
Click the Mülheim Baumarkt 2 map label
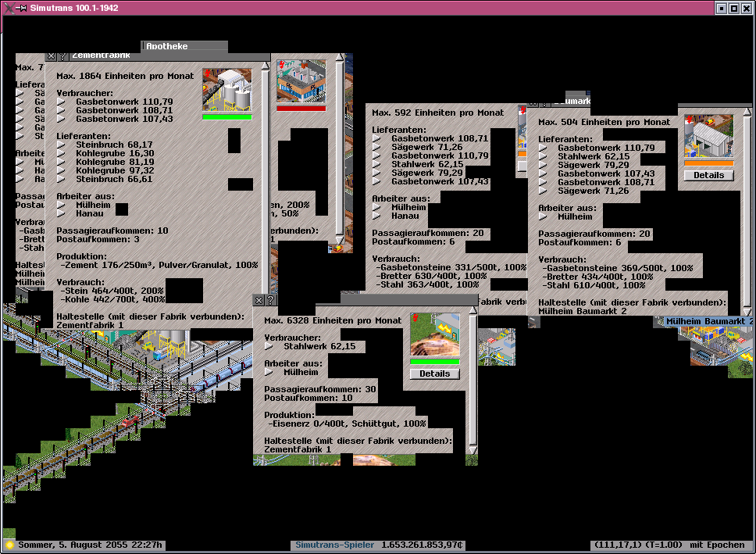(705, 321)
